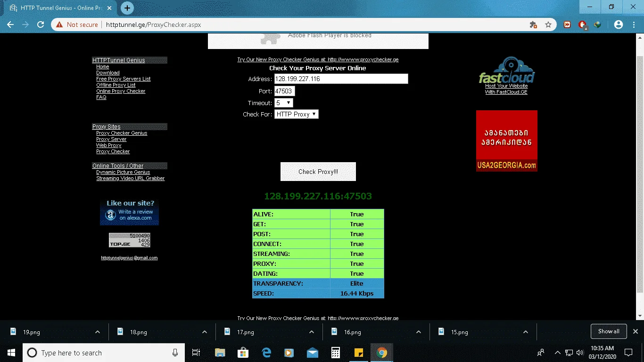Show hidden system tray icons
The image size is (644, 362).
coord(558,353)
